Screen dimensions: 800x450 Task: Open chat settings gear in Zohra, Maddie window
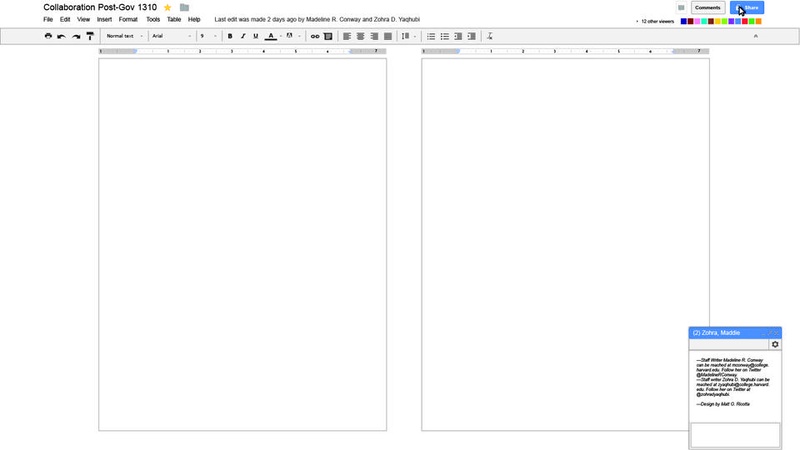[x=775, y=344]
